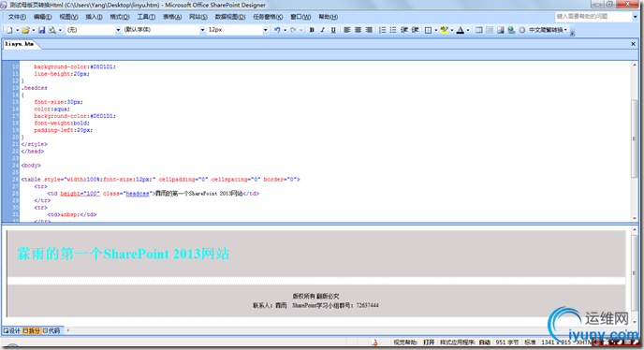This screenshot has width=644, height=350.
Task: Click the Borders icon
Action: (428, 30)
